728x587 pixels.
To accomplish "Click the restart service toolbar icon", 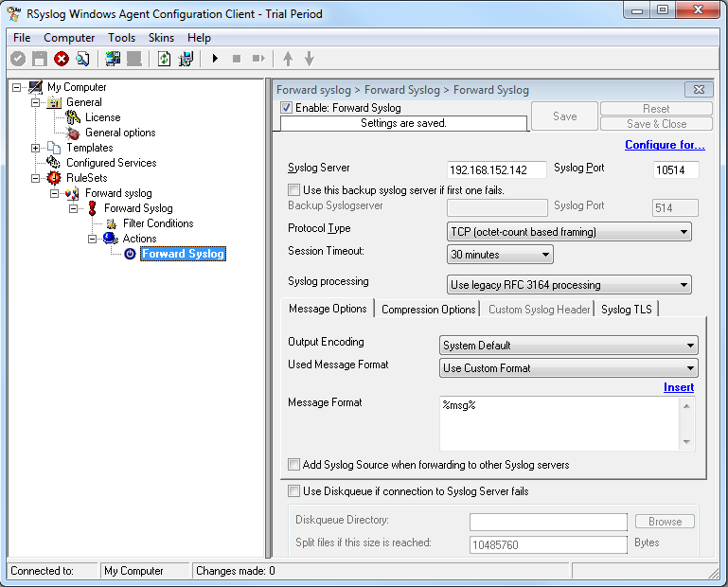I will coord(258,59).
